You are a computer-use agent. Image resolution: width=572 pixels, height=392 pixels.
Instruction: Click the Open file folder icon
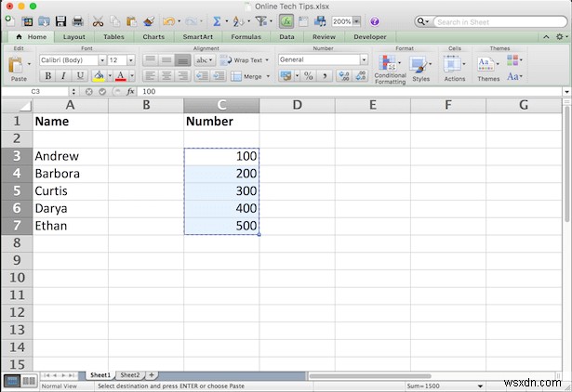click(44, 21)
